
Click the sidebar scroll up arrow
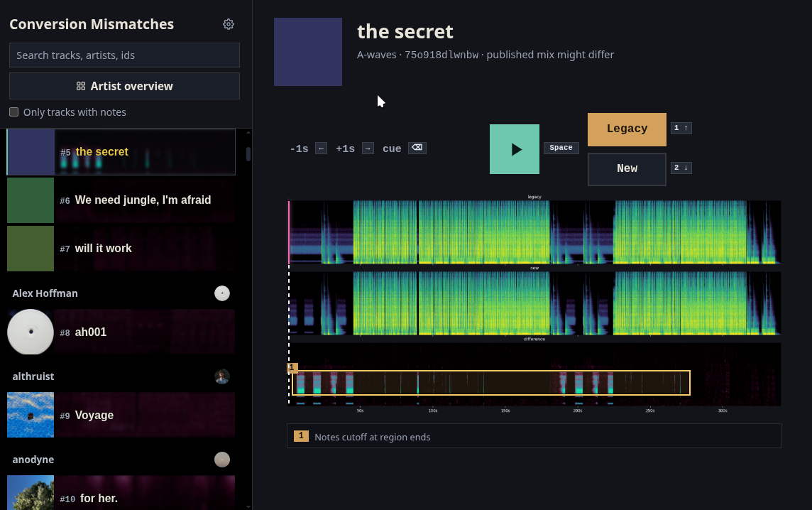click(248, 133)
